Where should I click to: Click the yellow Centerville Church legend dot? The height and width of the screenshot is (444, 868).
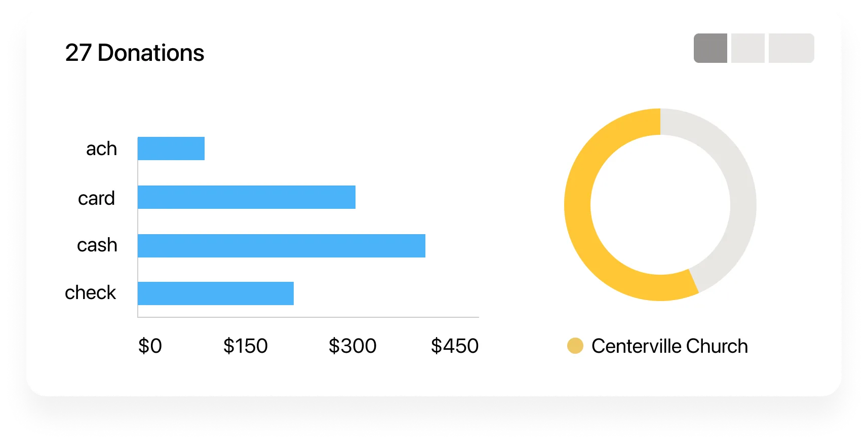pyautogui.click(x=575, y=346)
